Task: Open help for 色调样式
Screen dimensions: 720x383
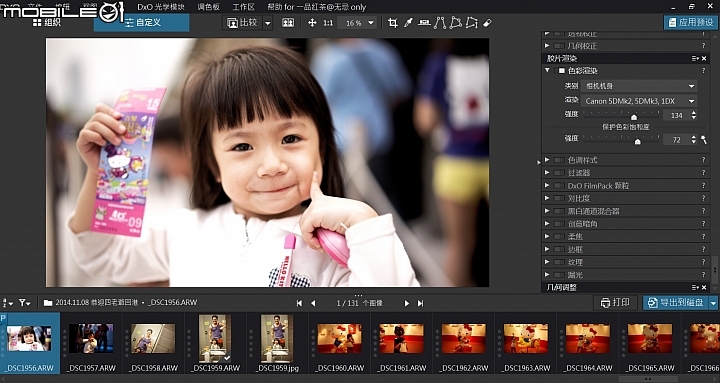Action: point(703,160)
